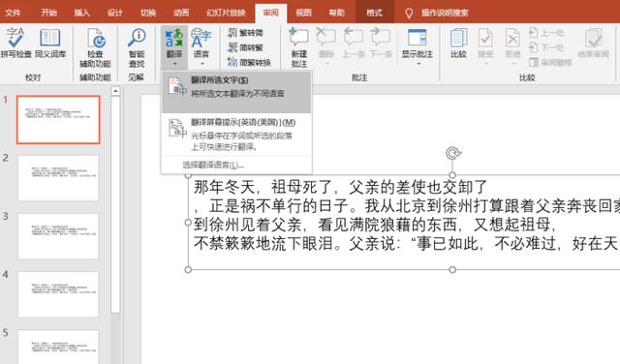Screen dimensions: 620x364
Task: Click the bottom-center text box resize handle
Action: coord(452,269)
